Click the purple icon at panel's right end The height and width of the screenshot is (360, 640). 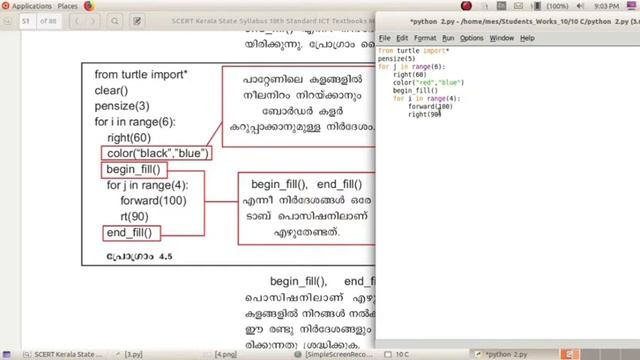coord(631,6)
